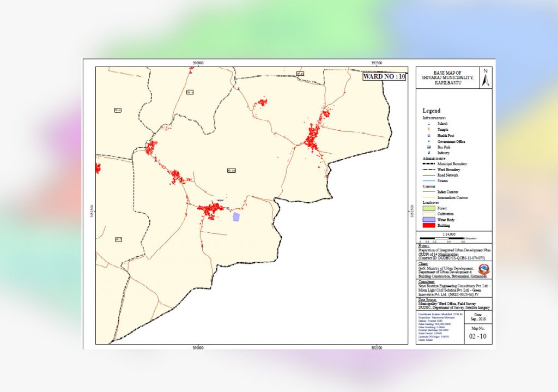558x392 pixels.
Task: Click the 'Health Post' legend label
Action: coord(446,136)
